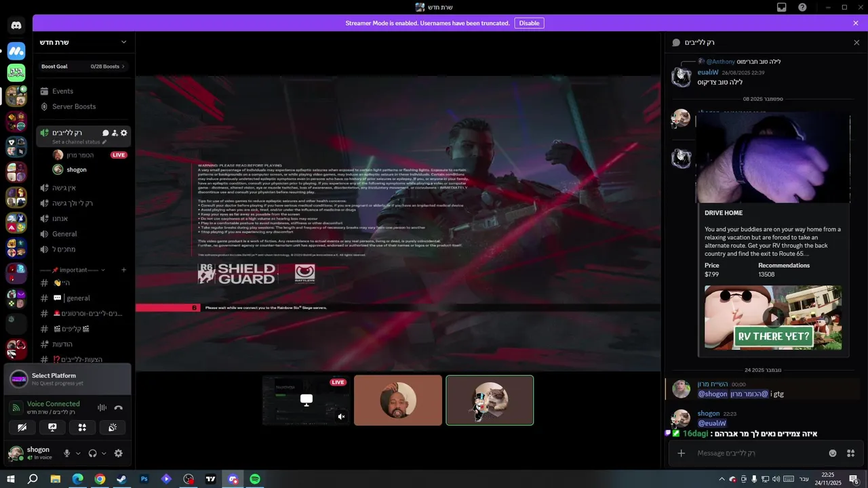Open apps launcher in message box
The image size is (868, 488).
pos(851,453)
